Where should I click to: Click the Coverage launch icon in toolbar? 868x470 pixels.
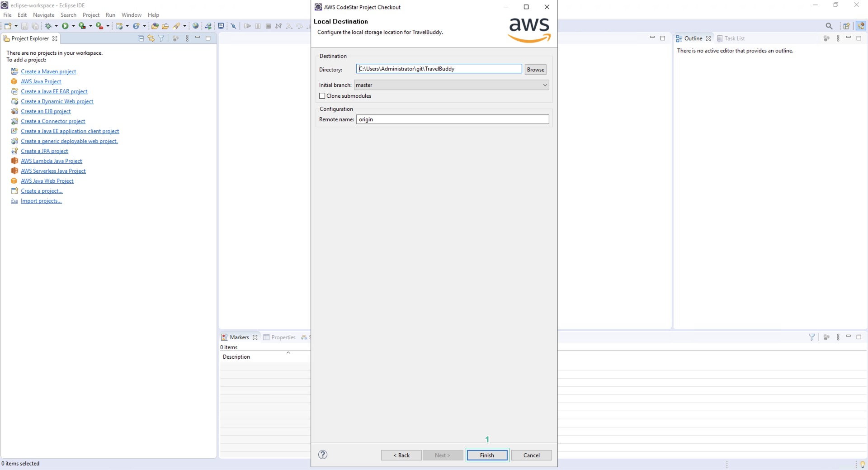(82, 26)
